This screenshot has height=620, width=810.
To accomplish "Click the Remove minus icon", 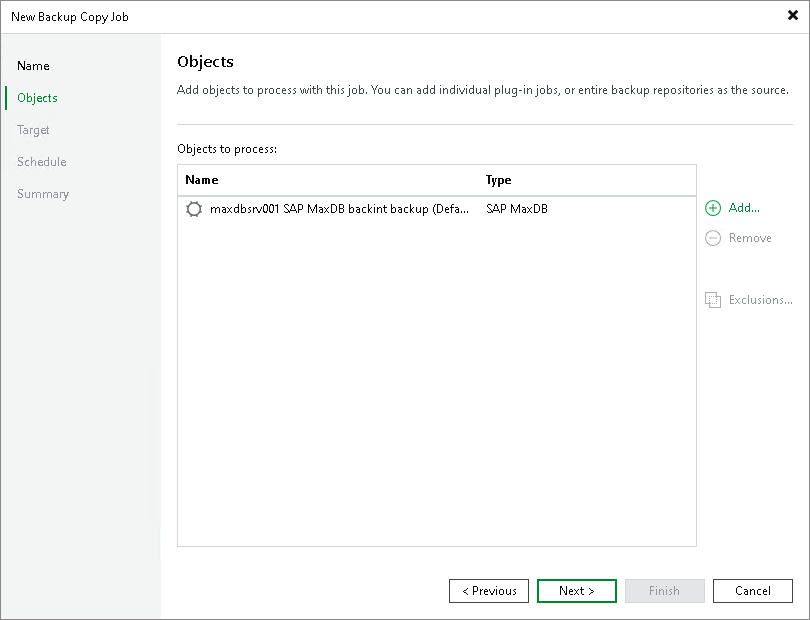I will (713, 238).
